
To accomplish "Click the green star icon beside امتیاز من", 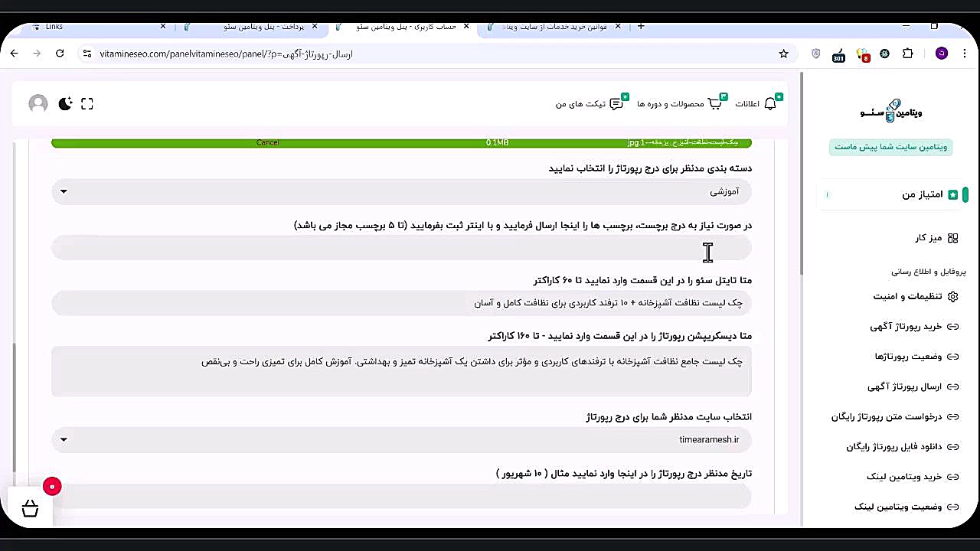I will click(953, 195).
